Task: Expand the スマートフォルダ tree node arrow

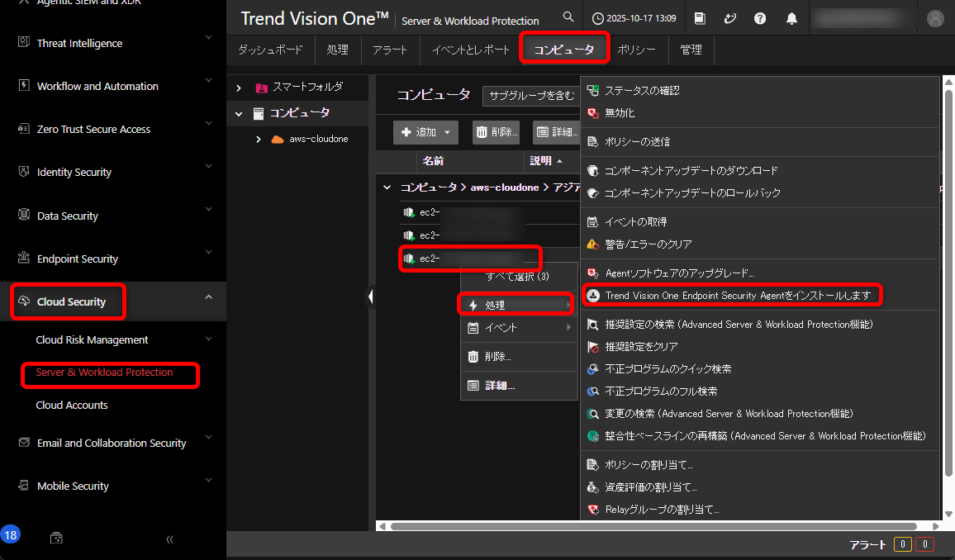Action: [239, 88]
